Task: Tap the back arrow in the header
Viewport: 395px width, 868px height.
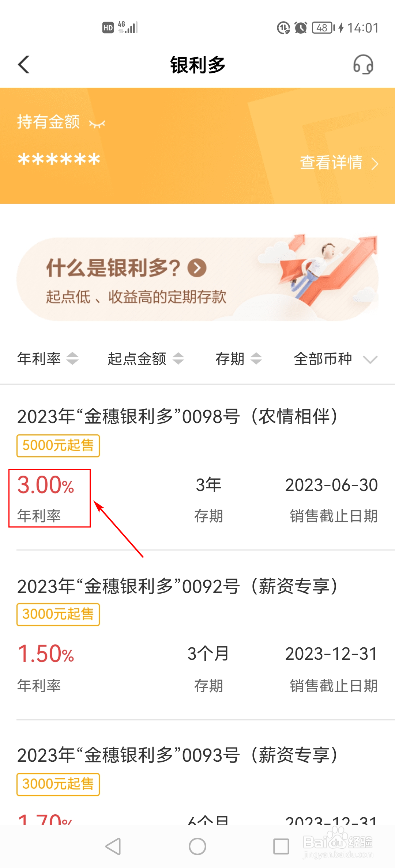Action: [x=24, y=65]
